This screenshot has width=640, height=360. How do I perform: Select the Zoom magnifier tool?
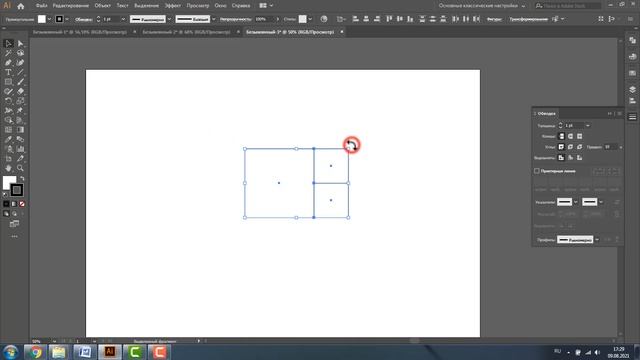[x=20, y=168]
